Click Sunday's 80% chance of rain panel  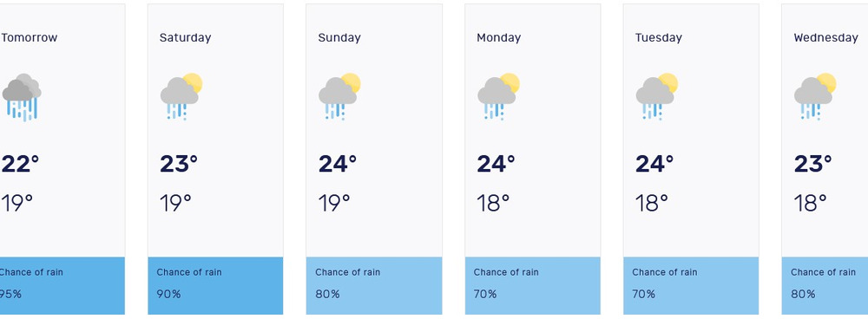tap(374, 285)
